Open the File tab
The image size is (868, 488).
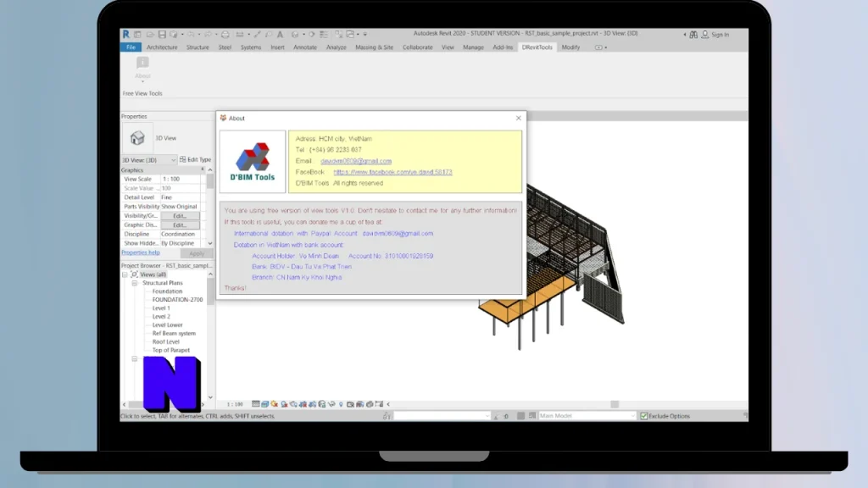pyautogui.click(x=131, y=47)
